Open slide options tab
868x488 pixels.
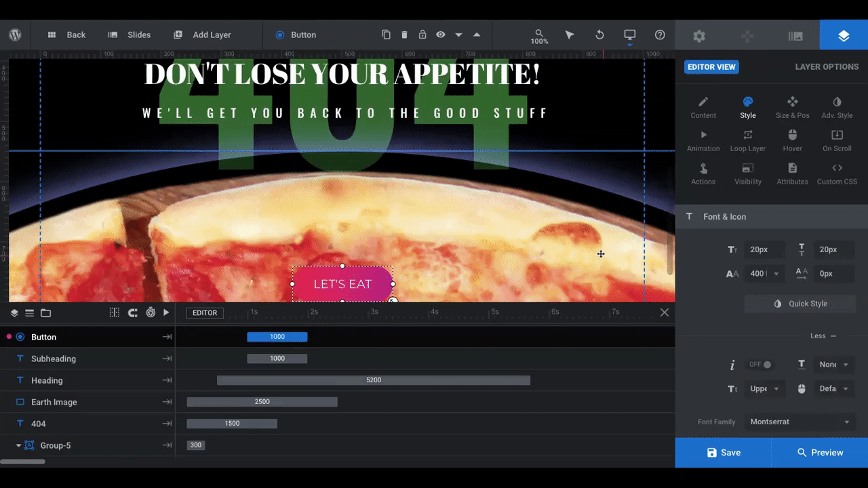pyautogui.click(x=795, y=36)
